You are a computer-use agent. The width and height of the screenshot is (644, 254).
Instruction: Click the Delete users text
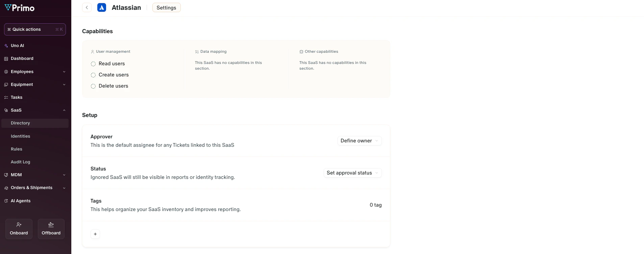(x=114, y=86)
